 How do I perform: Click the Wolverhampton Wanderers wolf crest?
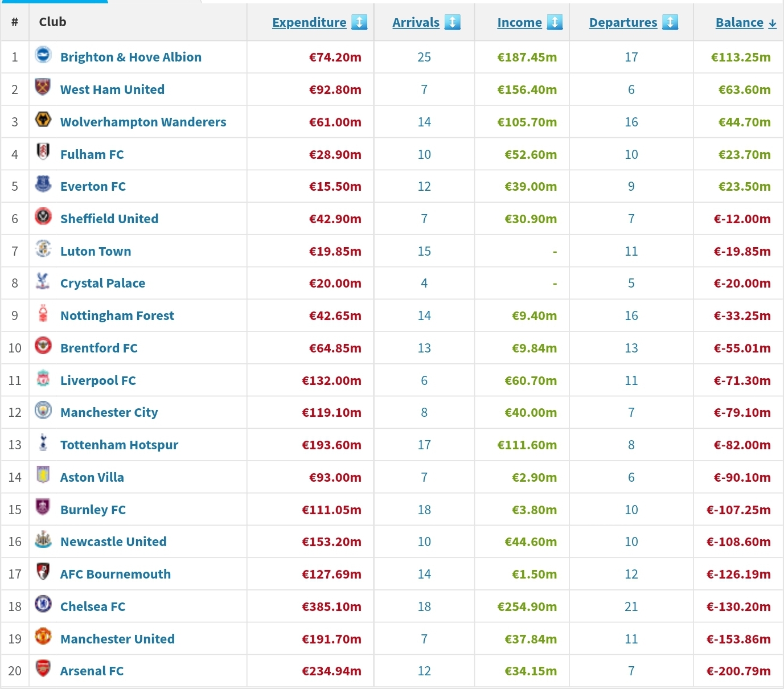(43, 120)
